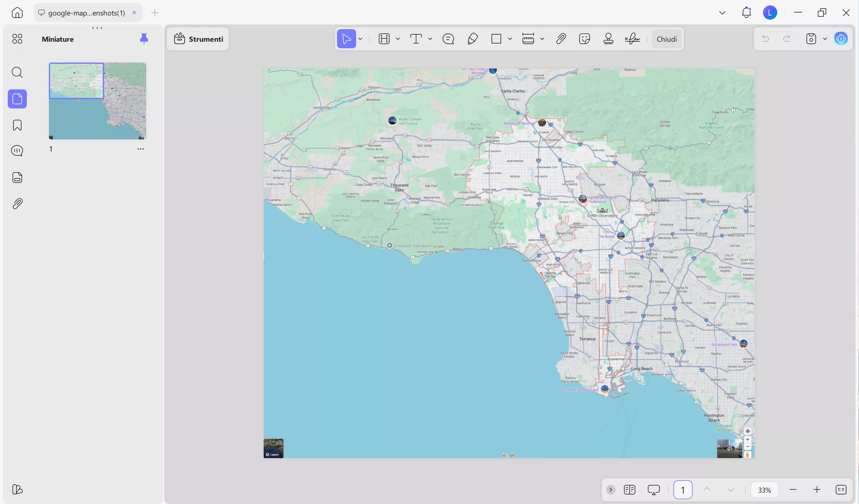Image resolution: width=859 pixels, height=504 pixels.
Task: Open the sticker tool
Action: (x=584, y=39)
